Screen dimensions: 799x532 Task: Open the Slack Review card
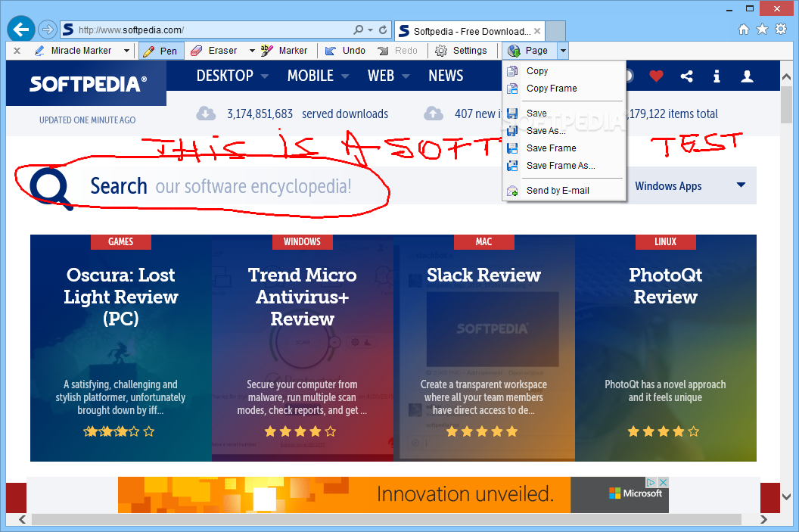click(x=483, y=348)
